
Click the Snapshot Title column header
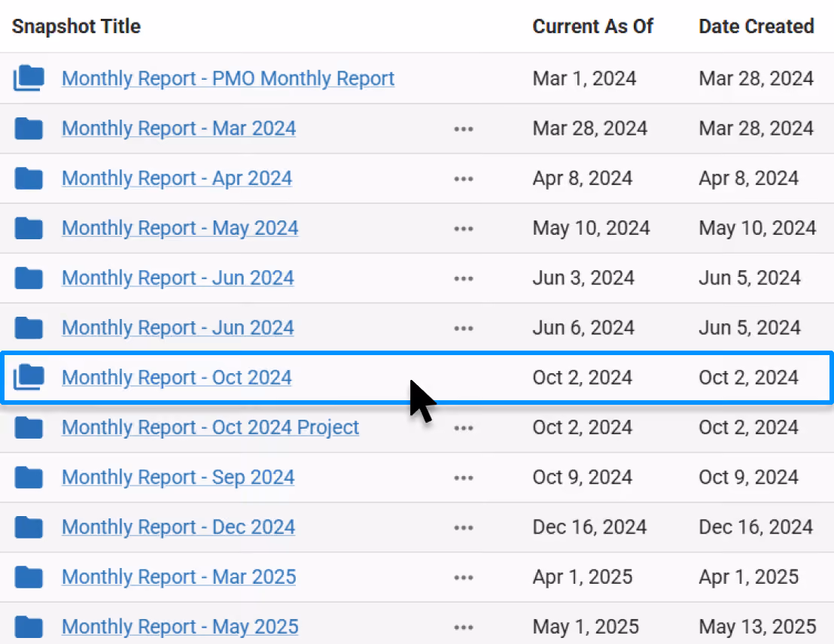(x=76, y=26)
